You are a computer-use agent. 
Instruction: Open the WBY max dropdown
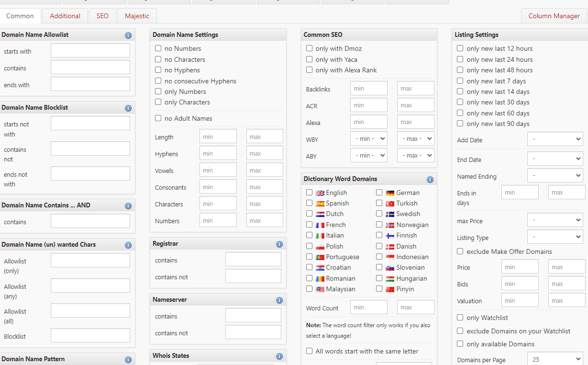point(416,139)
